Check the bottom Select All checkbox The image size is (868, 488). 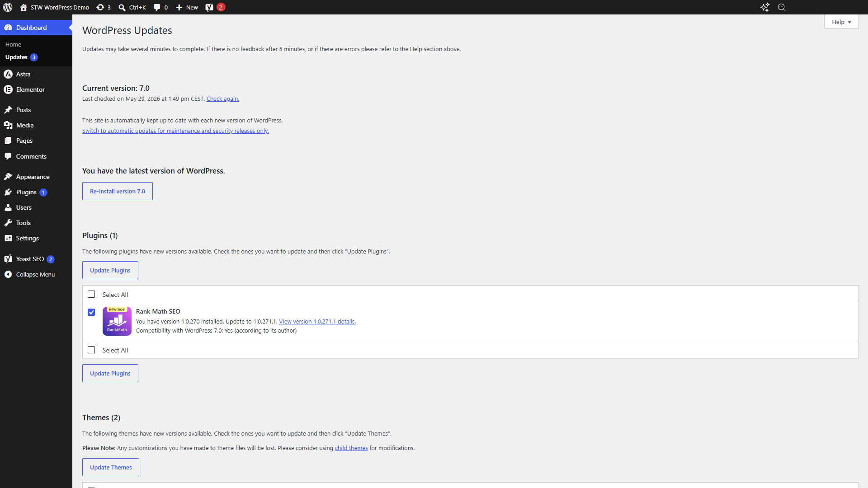[x=91, y=350]
